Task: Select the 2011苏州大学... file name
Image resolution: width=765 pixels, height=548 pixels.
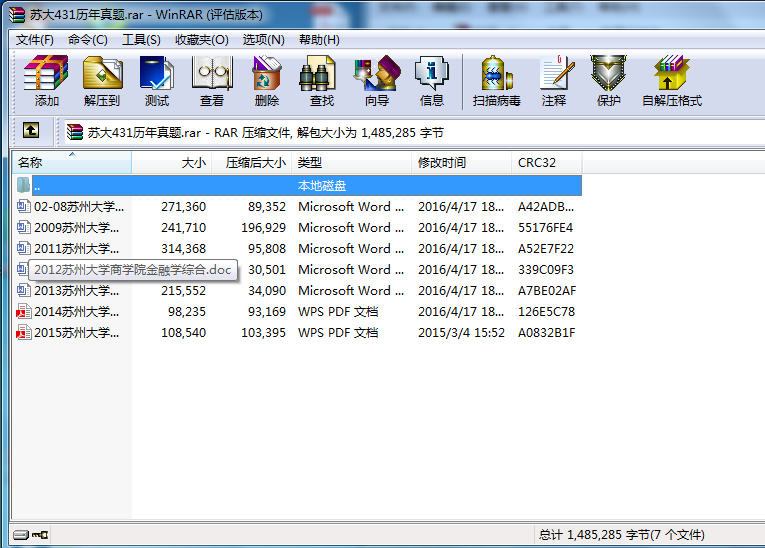Action: tap(77, 248)
